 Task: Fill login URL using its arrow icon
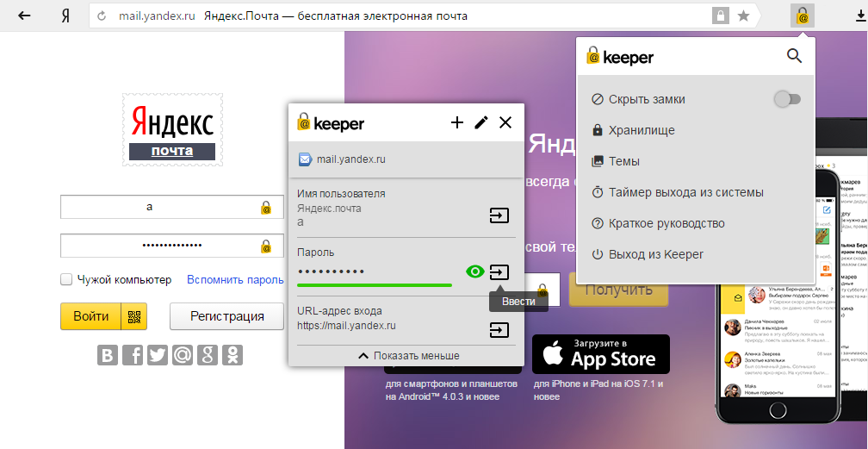(499, 330)
